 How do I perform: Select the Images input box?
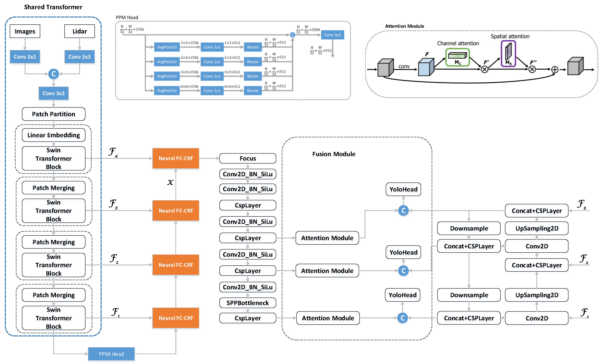[x=25, y=31]
